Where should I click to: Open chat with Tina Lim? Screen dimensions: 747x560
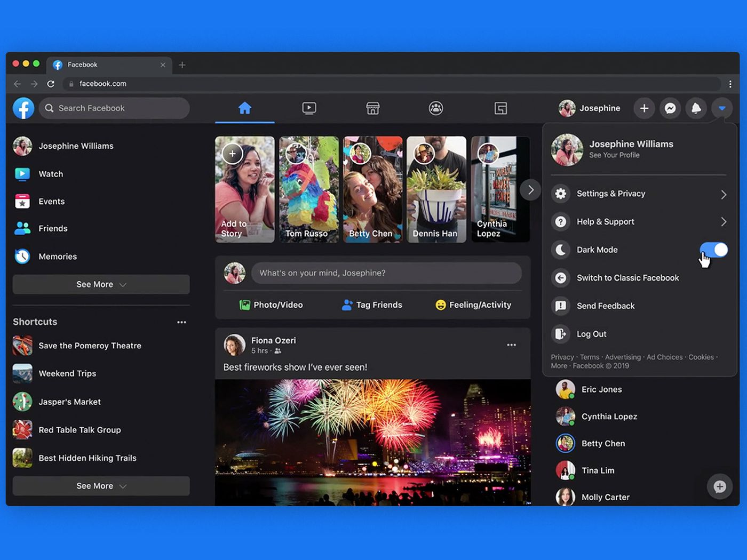pyautogui.click(x=598, y=470)
